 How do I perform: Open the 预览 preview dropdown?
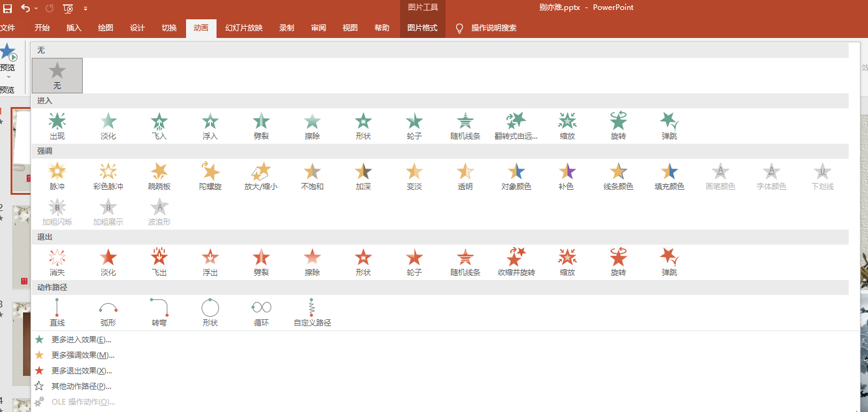(x=9, y=76)
